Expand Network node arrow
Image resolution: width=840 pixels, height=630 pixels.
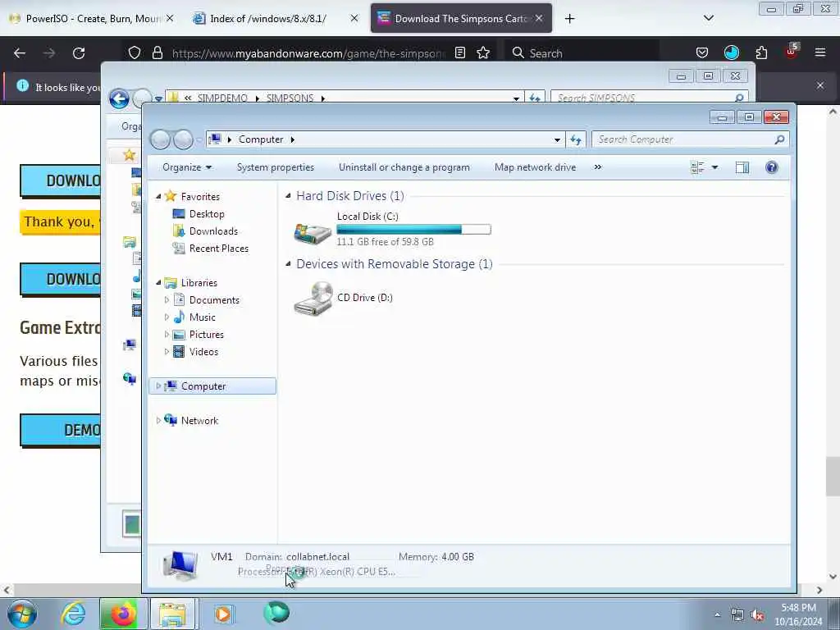[x=158, y=421]
